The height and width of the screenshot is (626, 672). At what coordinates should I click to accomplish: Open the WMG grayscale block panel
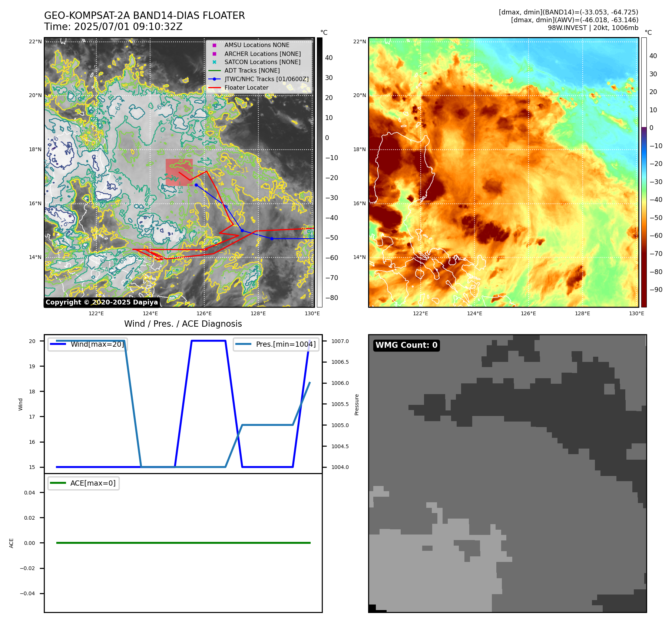click(507, 474)
